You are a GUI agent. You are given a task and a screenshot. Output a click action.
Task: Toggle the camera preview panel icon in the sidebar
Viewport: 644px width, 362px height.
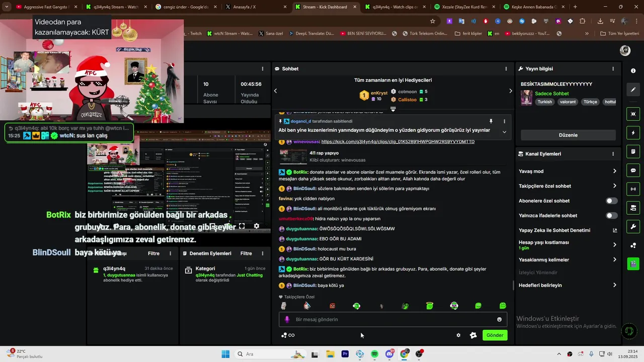tap(633, 114)
